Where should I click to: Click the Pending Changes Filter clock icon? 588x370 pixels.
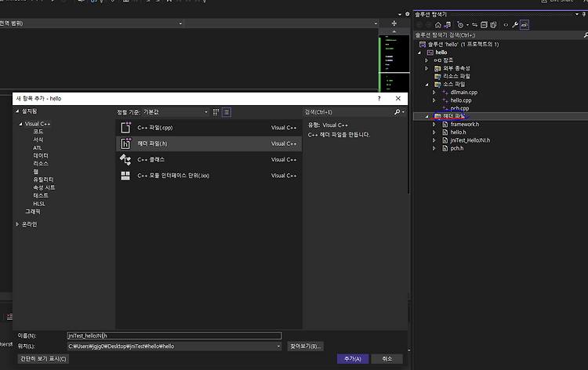(460, 25)
